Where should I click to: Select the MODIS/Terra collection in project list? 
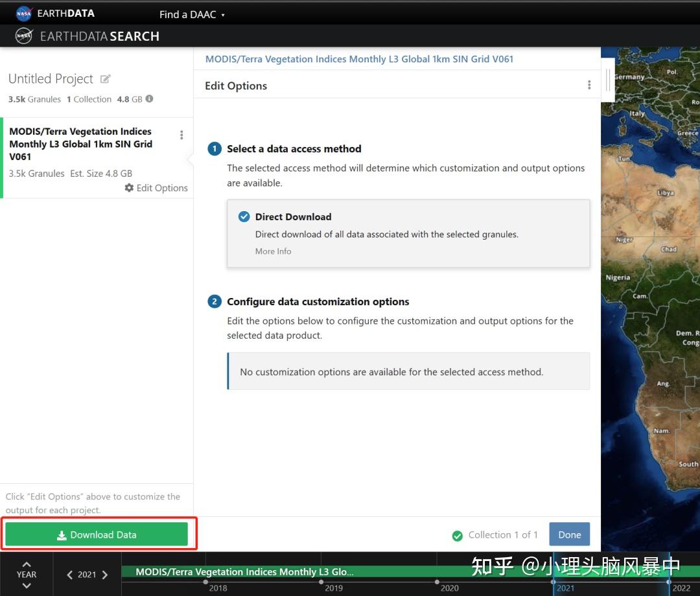coord(80,144)
